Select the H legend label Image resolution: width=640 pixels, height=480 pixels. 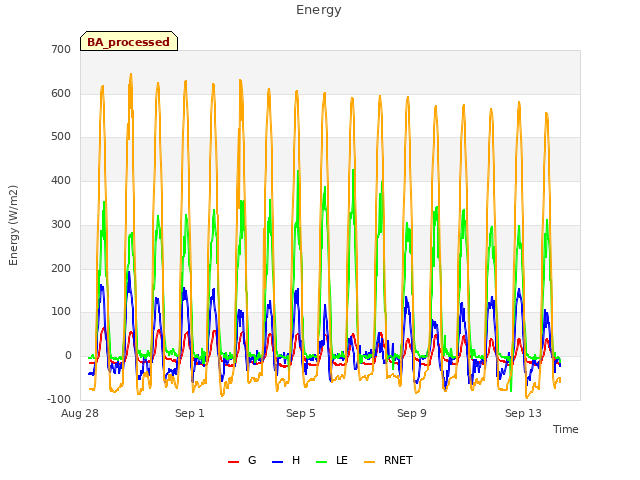[x=296, y=460]
